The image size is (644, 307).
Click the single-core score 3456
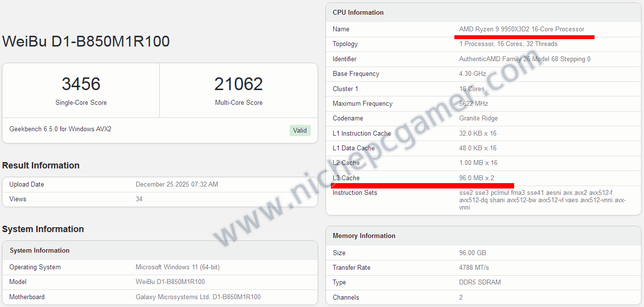click(x=81, y=84)
